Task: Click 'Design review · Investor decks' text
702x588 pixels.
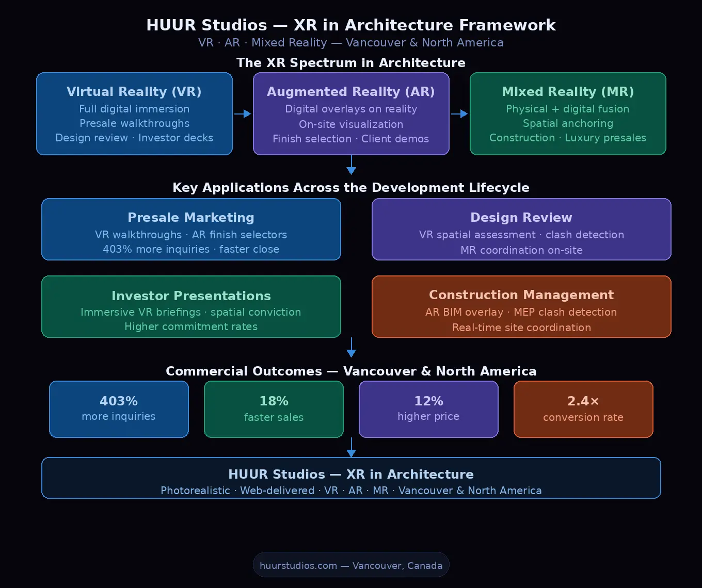Action: click(x=134, y=138)
